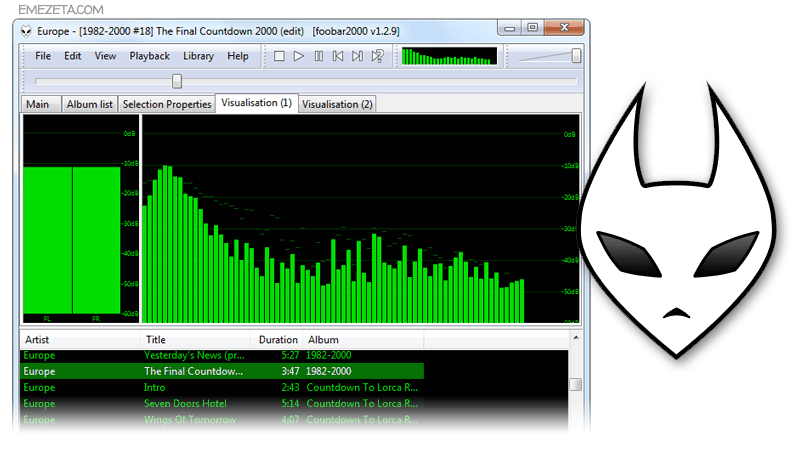The height and width of the screenshot is (450, 800).
Task: Play a random track
Action: click(x=378, y=56)
